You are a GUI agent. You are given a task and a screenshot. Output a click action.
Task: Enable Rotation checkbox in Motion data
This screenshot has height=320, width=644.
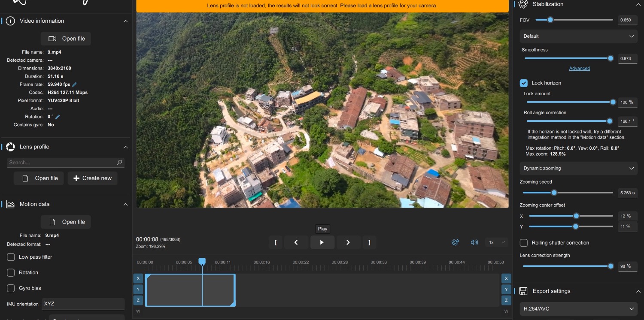(11, 272)
